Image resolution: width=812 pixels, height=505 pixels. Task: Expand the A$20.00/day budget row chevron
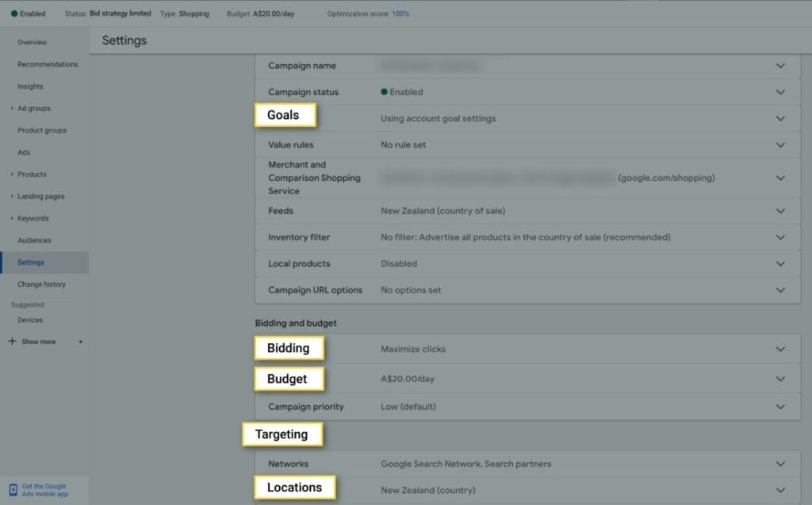point(780,379)
